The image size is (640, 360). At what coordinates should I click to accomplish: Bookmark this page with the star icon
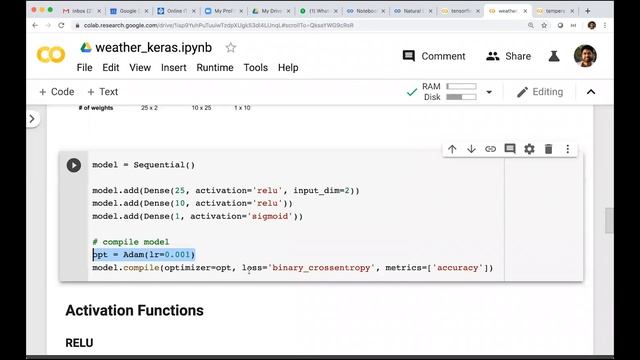(x=544, y=25)
